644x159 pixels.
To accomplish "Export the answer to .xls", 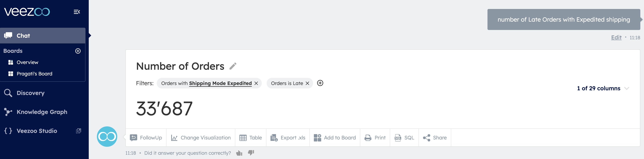I will pyautogui.click(x=288, y=137).
